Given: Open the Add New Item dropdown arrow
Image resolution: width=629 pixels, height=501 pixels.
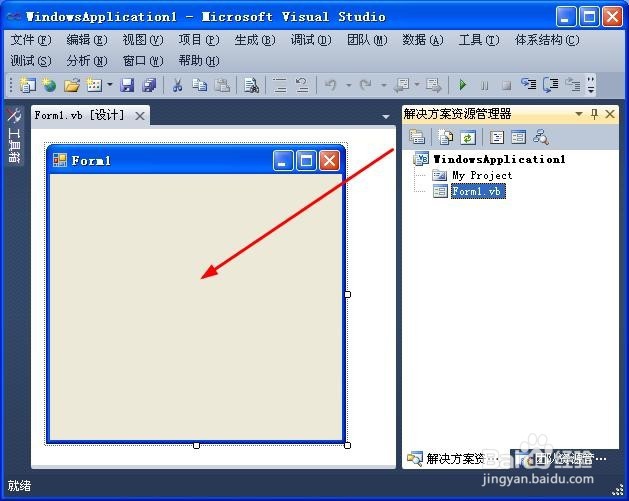Looking at the screenshot, I should (x=110, y=85).
